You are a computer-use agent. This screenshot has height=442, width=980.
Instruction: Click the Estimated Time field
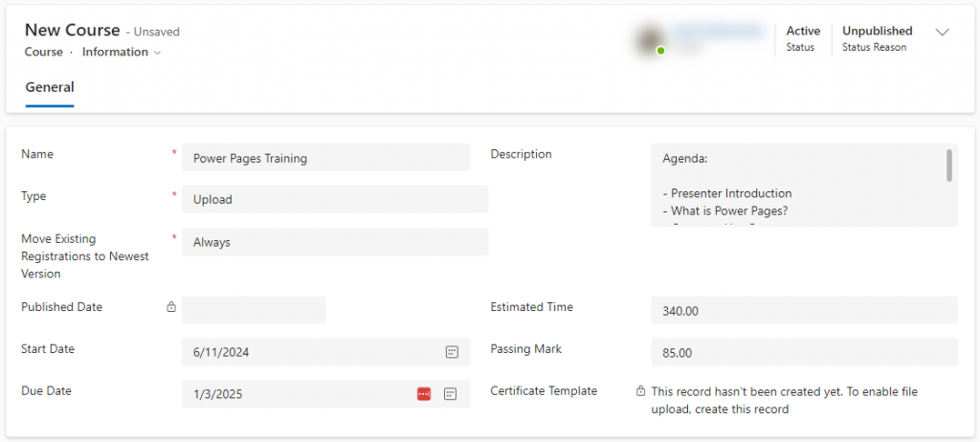click(x=804, y=310)
